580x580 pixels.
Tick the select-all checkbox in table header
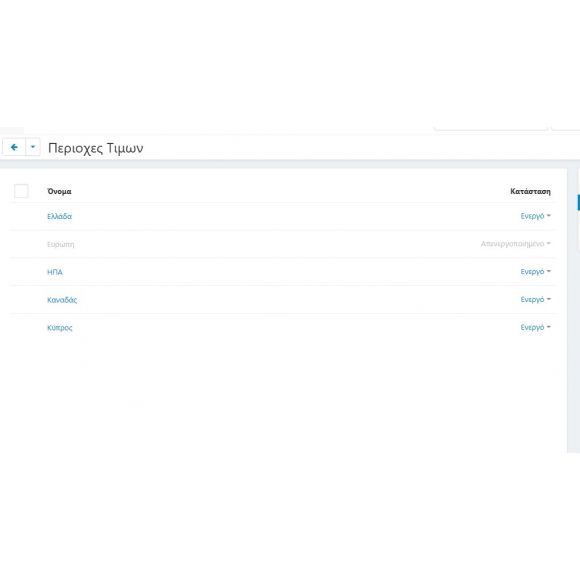[x=21, y=191]
